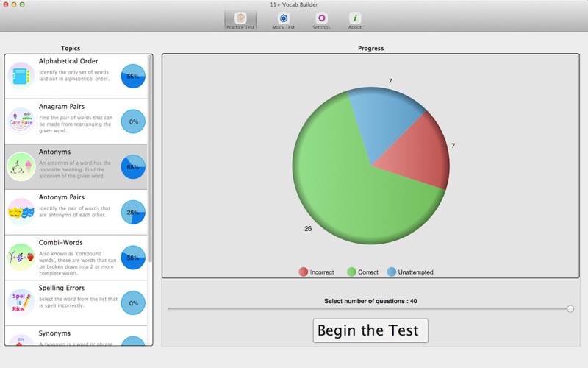Click the Unattempted legend label
The height and width of the screenshot is (368, 588).
point(415,272)
